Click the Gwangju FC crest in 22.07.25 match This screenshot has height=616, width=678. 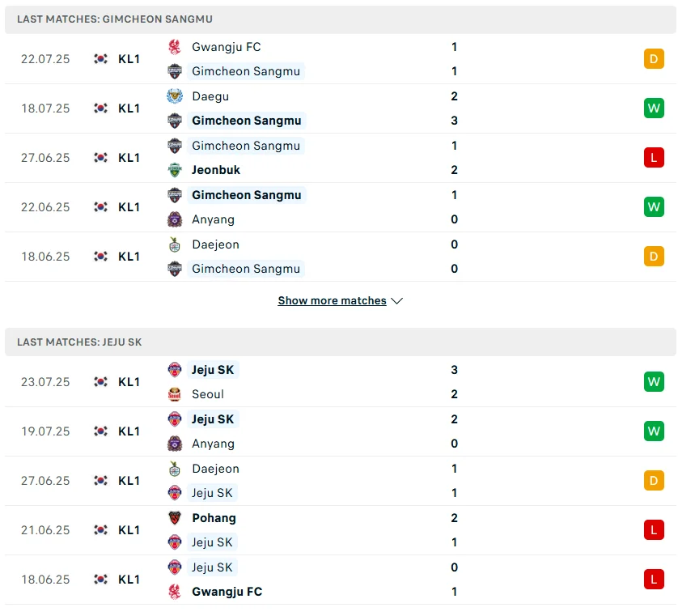[x=175, y=47]
